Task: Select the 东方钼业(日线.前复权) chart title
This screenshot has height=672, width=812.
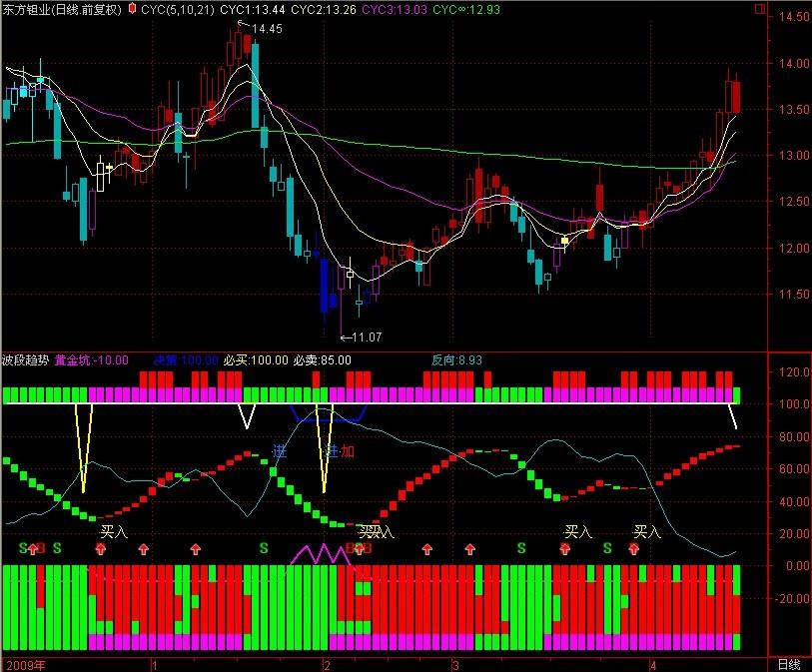Action: (62, 9)
